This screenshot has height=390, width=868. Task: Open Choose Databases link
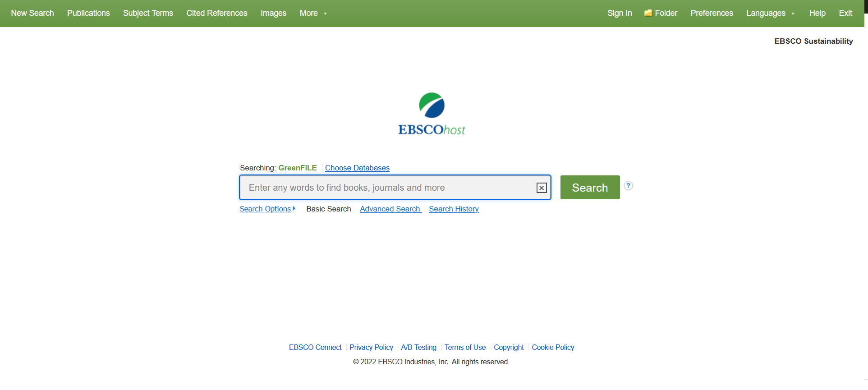[x=357, y=168]
